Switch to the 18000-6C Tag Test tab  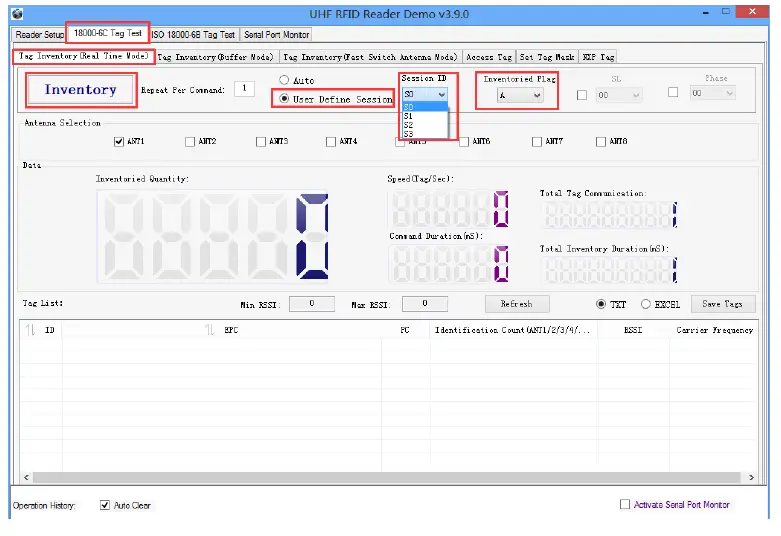pos(108,33)
